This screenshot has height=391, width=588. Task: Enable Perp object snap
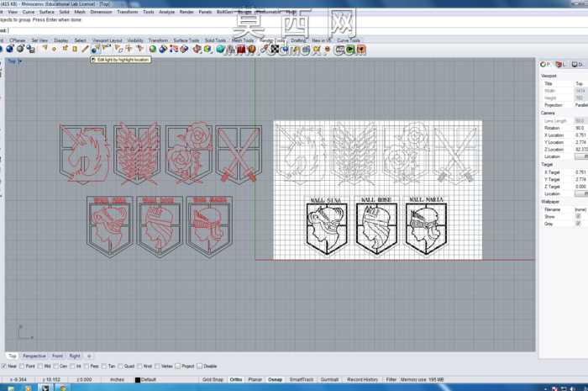click(x=87, y=366)
